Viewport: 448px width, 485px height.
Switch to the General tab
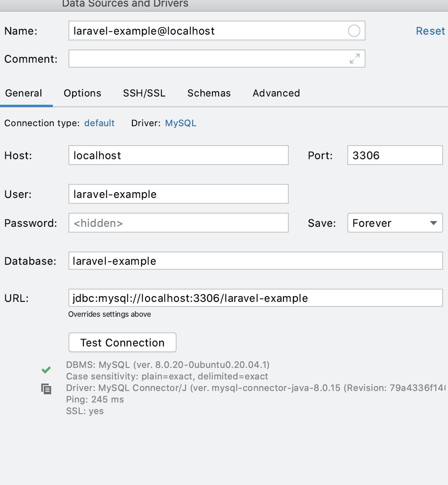pyautogui.click(x=24, y=93)
